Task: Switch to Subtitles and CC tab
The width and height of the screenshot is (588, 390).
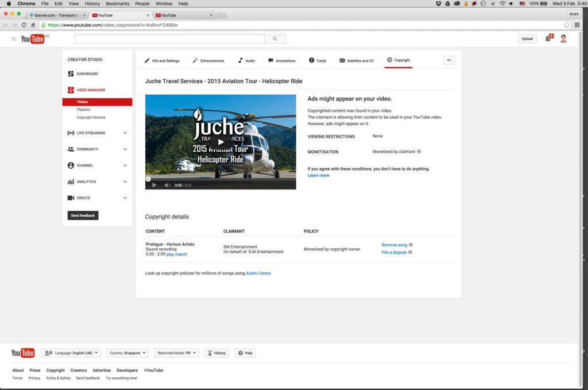Action: click(357, 60)
